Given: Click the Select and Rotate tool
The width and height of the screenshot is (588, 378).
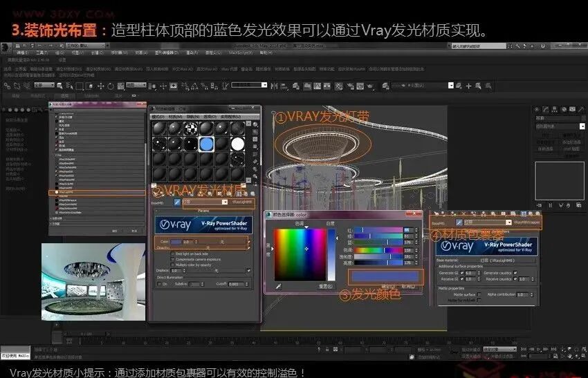Looking at the screenshot, I should coord(111,86).
